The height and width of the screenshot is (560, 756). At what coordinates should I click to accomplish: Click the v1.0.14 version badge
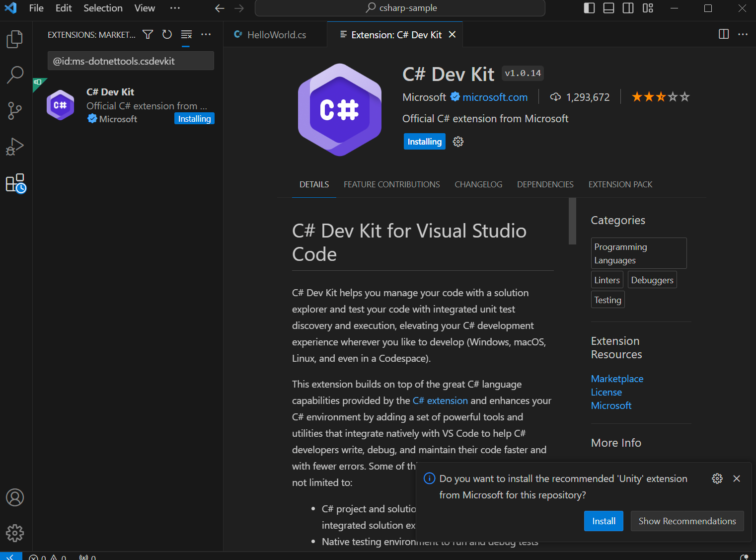tap(523, 74)
